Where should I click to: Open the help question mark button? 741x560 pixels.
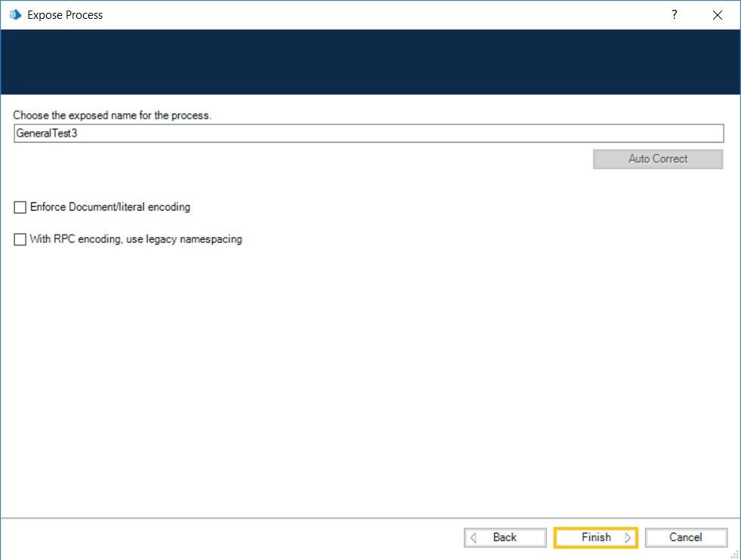pyautogui.click(x=674, y=14)
